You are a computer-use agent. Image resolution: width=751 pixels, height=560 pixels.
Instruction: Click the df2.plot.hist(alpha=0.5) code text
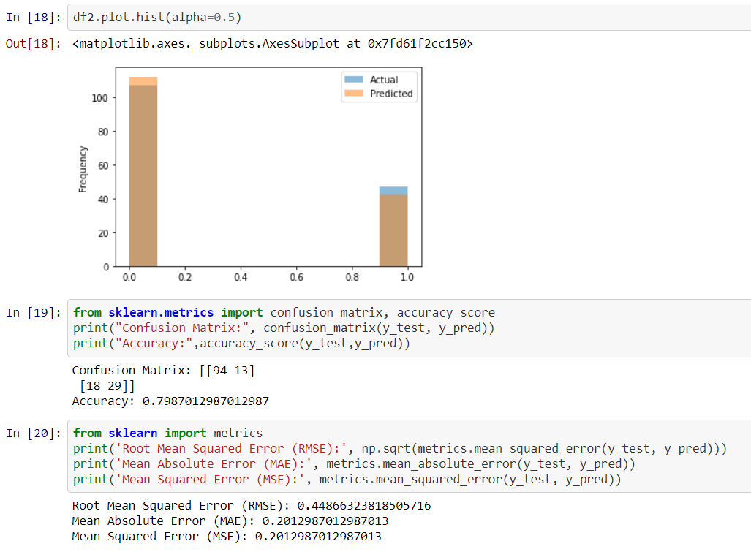tap(157, 18)
